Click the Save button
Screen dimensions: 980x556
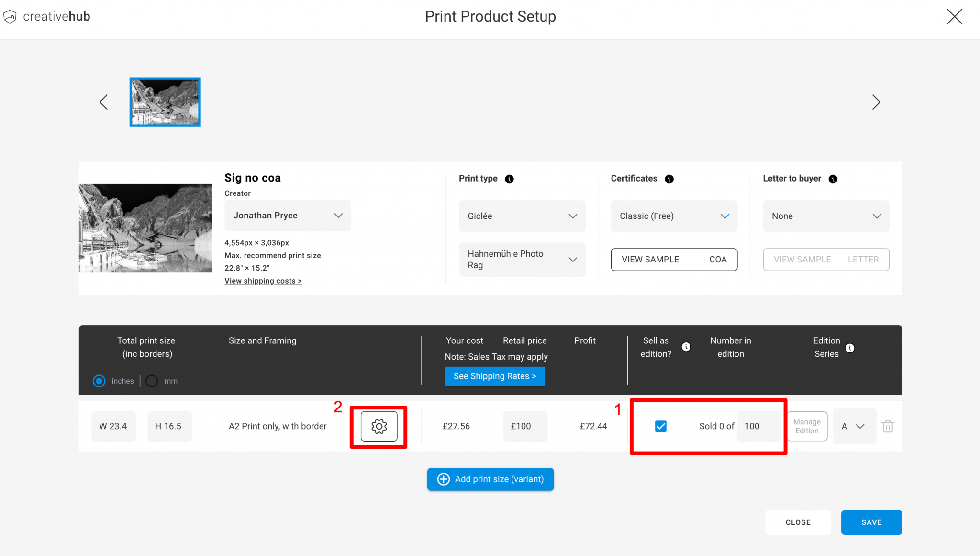[871, 522]
